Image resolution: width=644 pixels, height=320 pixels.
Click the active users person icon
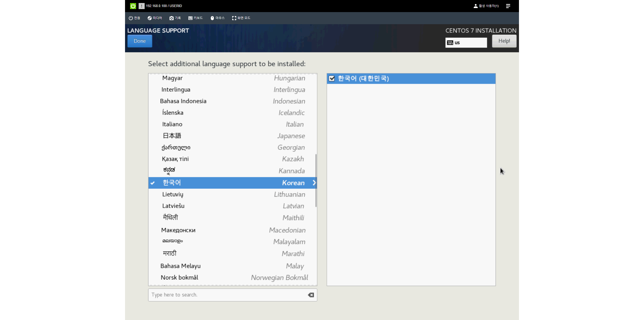tap(475, 6)
